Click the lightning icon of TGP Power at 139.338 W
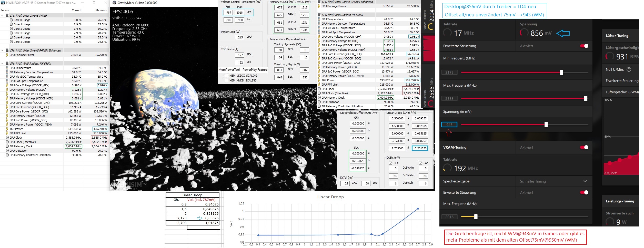Image resolution: width=644 pixels, height=248 pixels. [7, 129]
